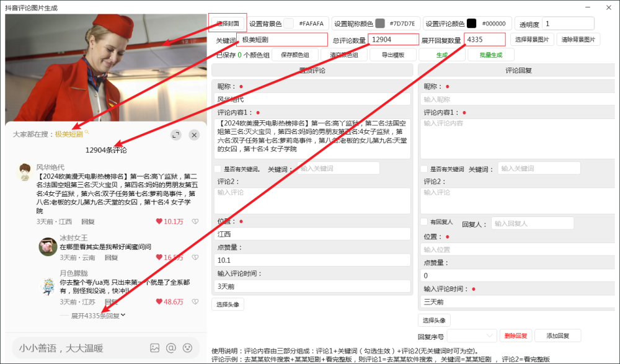Switch to the 评论回复 panel header

[x=516, y=69]
